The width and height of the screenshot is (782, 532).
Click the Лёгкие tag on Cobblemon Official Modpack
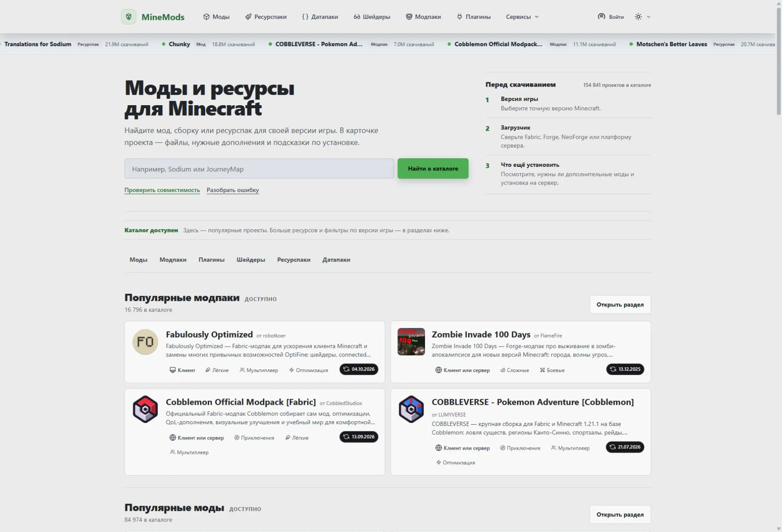[297, 438]
